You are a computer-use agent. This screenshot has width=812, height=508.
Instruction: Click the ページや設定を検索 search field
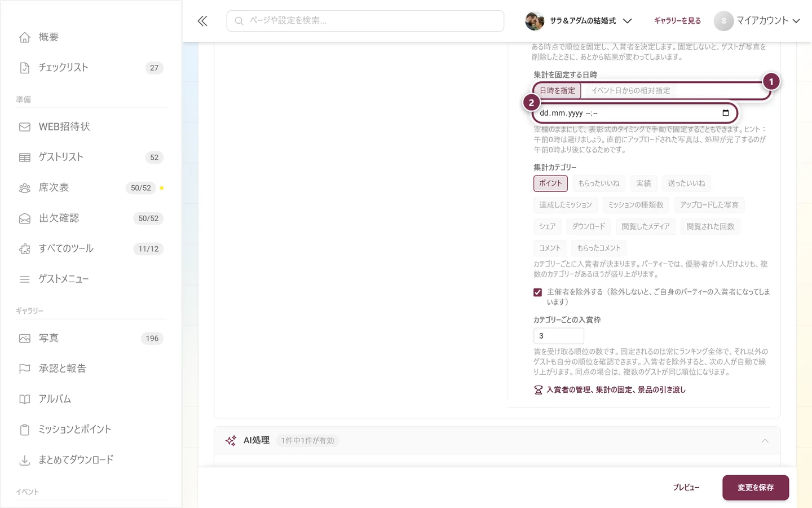(365, 21)
